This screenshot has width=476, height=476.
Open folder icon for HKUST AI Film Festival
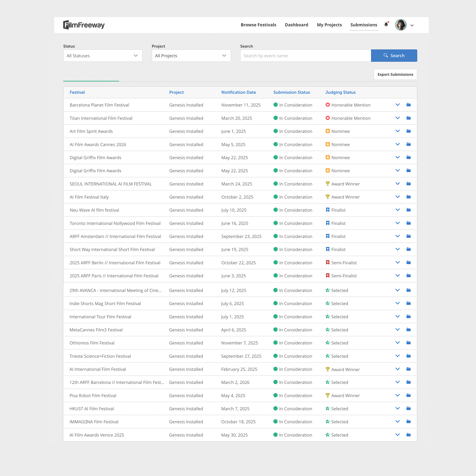(409, 409)
